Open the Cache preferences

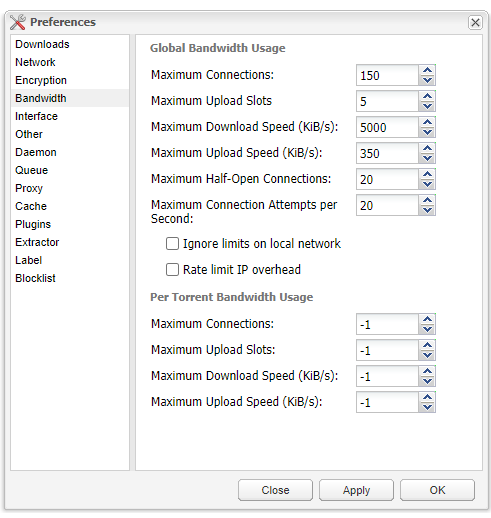click(70, 206)
